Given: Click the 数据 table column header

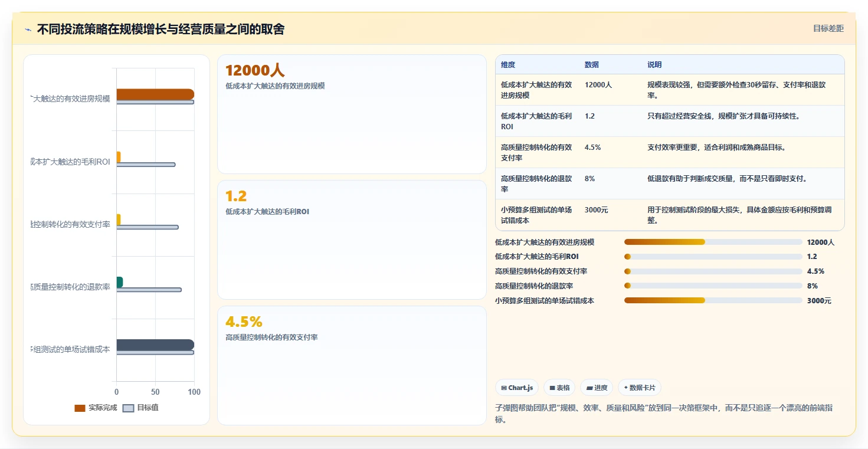Looking at the screenshot, I should (592, 65).
